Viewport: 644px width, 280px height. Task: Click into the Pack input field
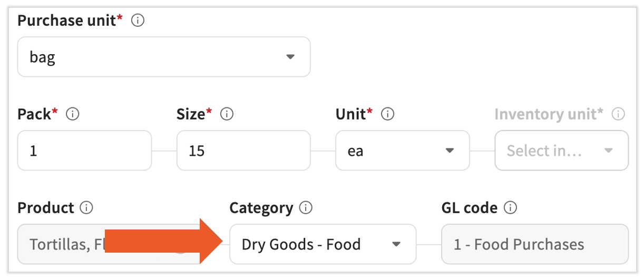click(84, 151)
